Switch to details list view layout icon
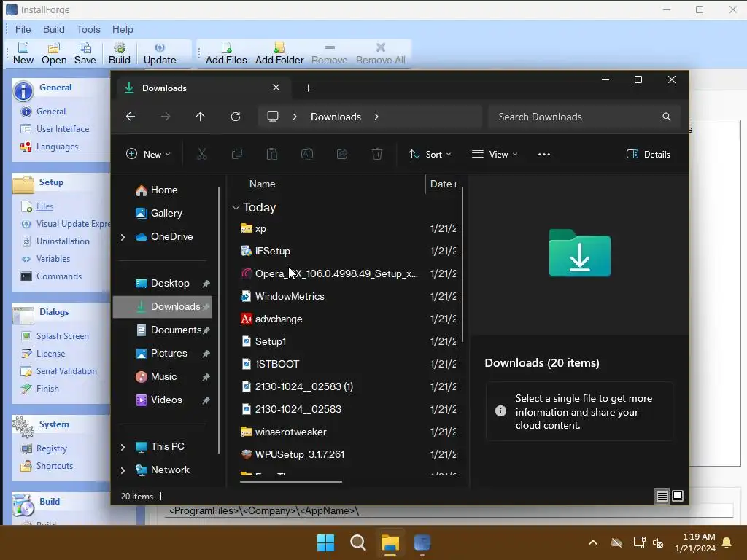The image size is (747, 560). (x=662, y=496)
